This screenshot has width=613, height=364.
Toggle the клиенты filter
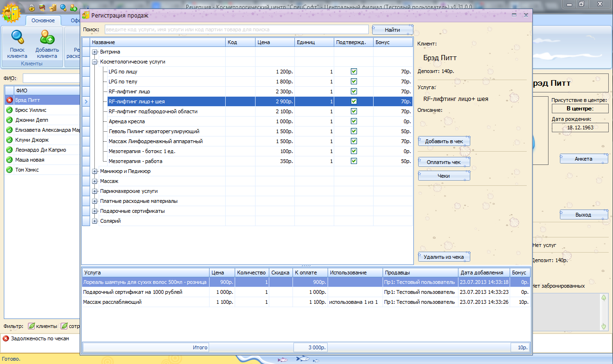(32, 326)
